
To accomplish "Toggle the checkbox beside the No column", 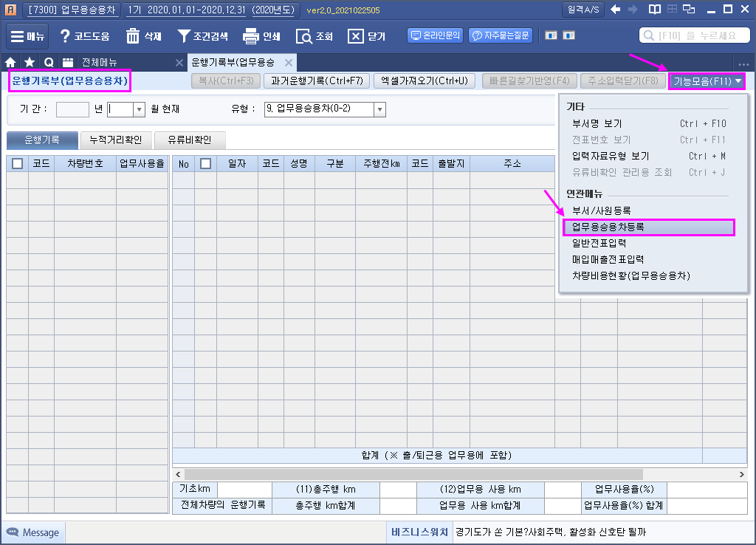I will 205,163.
